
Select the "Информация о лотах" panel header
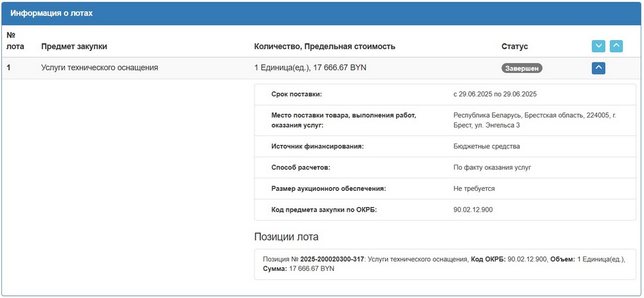pos(322,13)
